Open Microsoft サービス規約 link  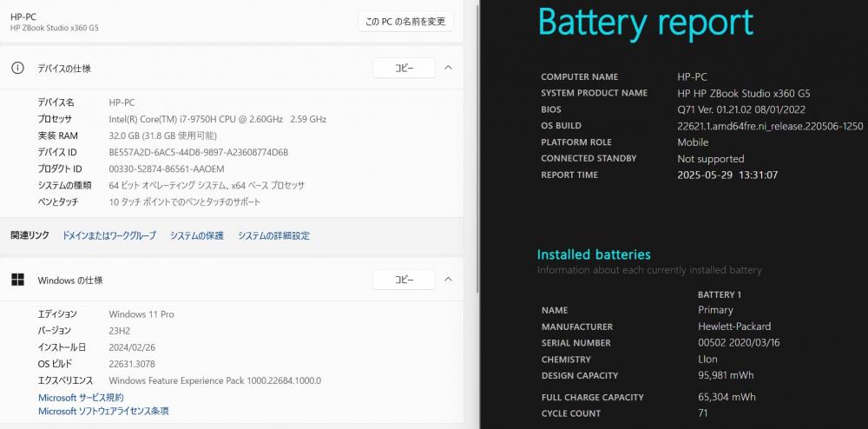click(x=81, y=398)
